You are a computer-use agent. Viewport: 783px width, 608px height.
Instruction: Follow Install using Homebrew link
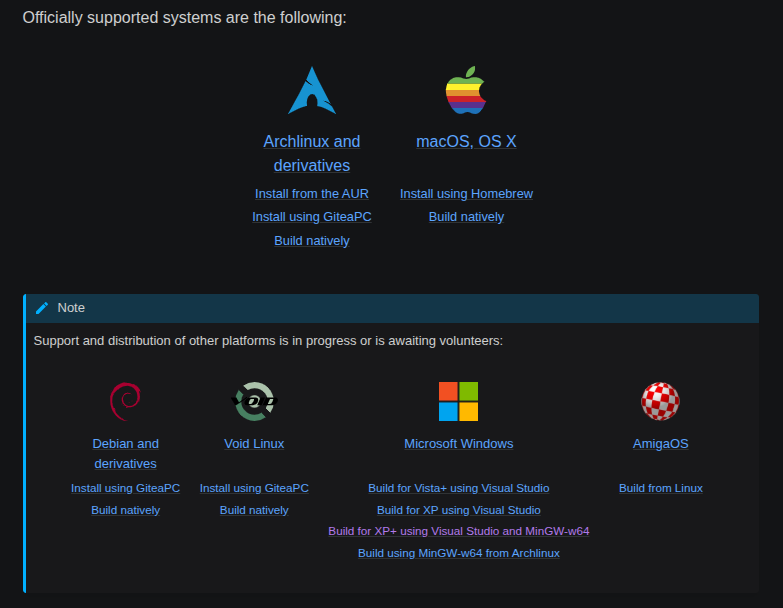(x=466, y=193)
